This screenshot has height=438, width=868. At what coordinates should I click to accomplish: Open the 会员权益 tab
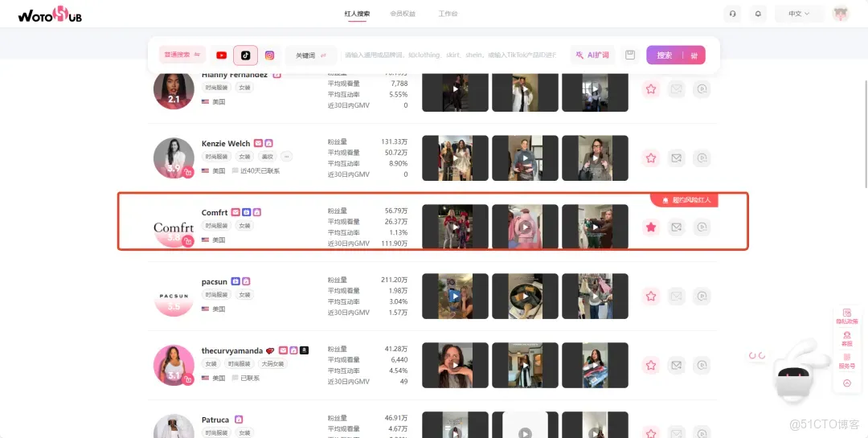(403, 14)
